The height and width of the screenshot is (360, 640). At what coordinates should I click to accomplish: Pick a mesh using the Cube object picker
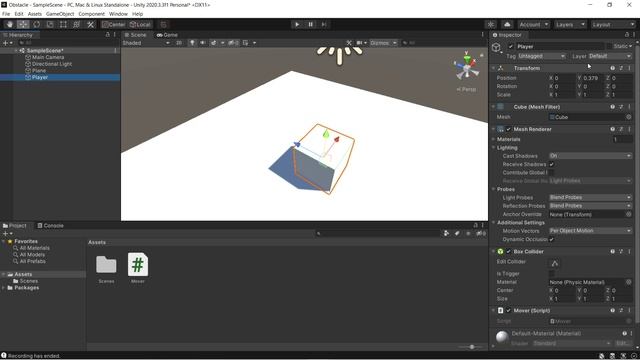coord(629,117)
